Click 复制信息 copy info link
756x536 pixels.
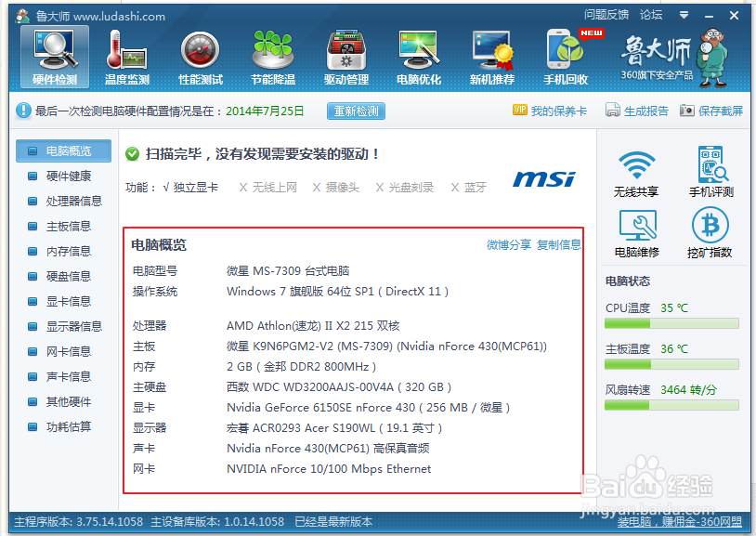[x=559, y=245]
